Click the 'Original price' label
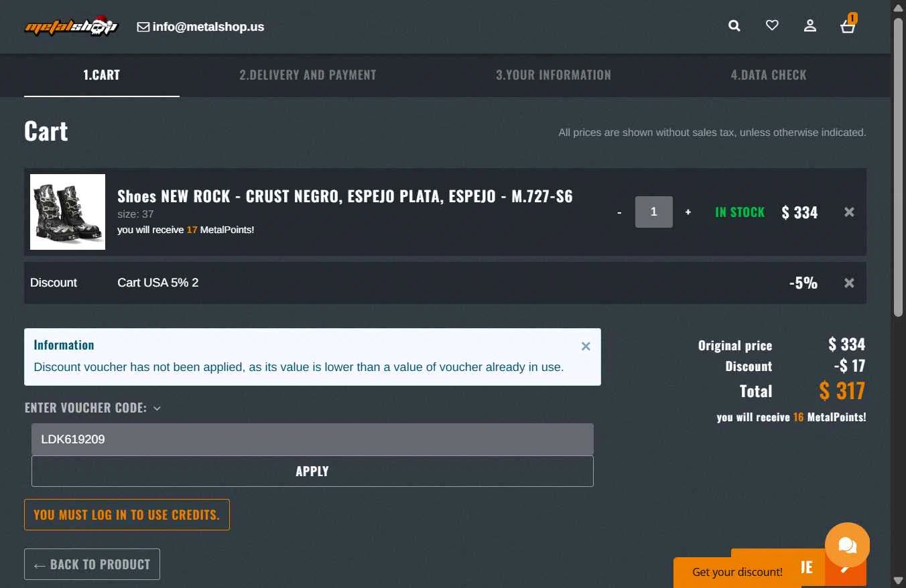Image resolution: width=906 pixels, height=588 pixels. pyautogui.click(x=735, y=346)
